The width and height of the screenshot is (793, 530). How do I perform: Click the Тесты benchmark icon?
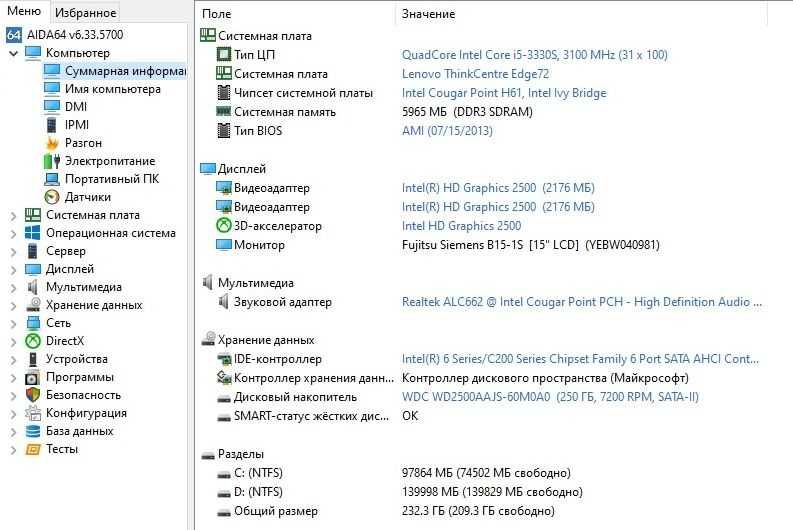[33, 449]
